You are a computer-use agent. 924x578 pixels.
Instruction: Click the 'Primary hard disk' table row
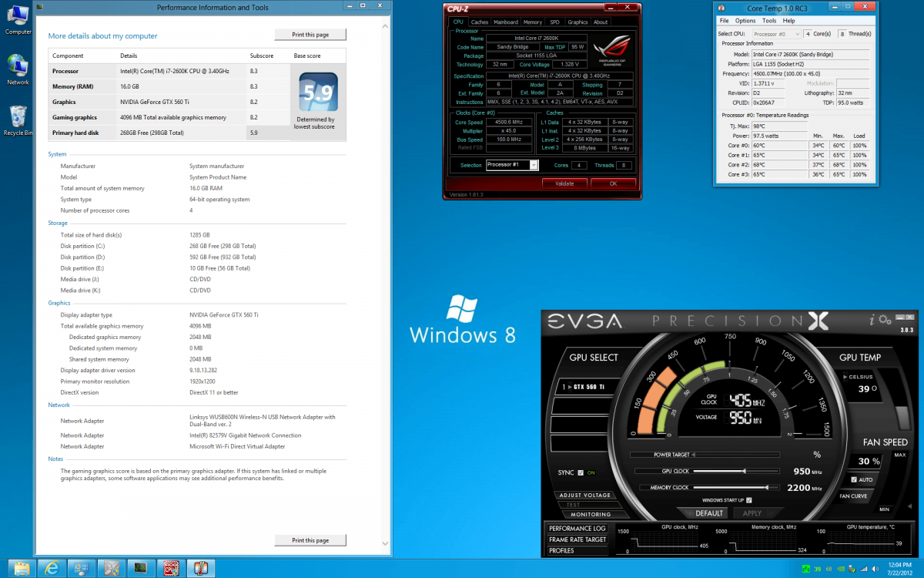pyautogui.click(x=169, y=133)
